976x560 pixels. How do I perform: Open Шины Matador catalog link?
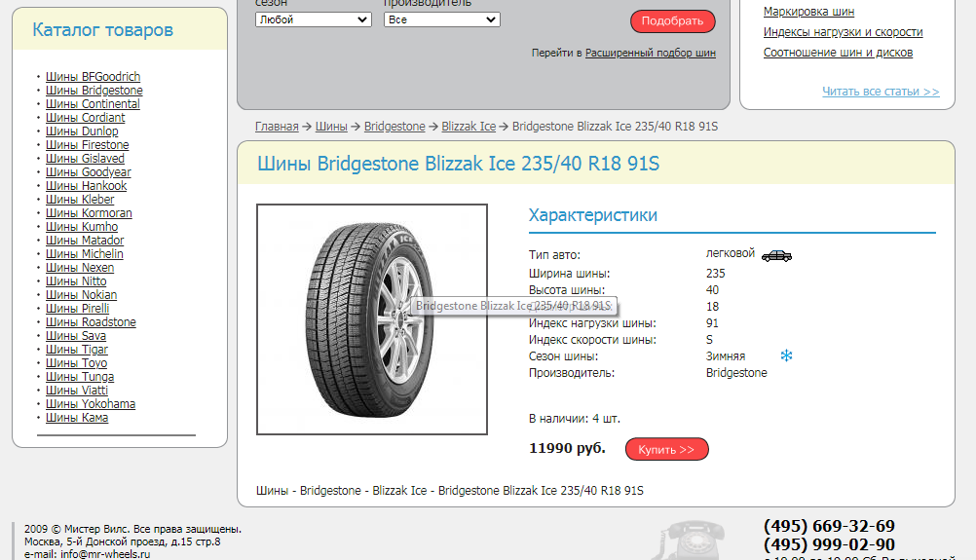[x=85, y=241]
